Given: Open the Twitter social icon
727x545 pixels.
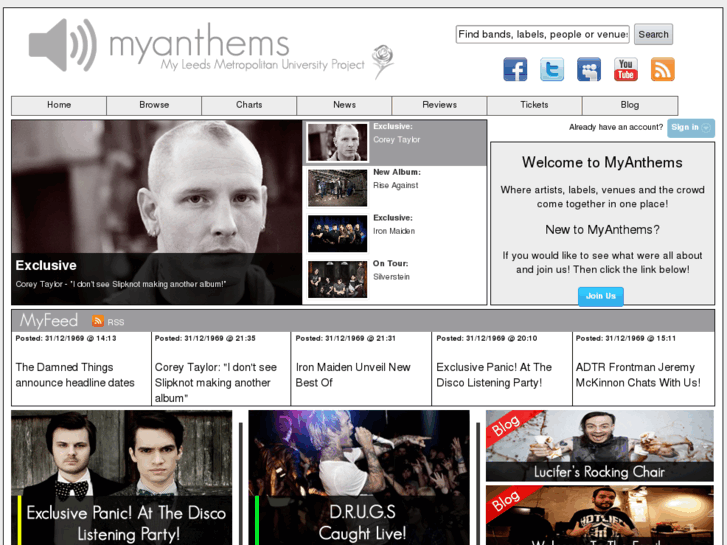Looking at the screenshot, I should [x=552, y=70].
